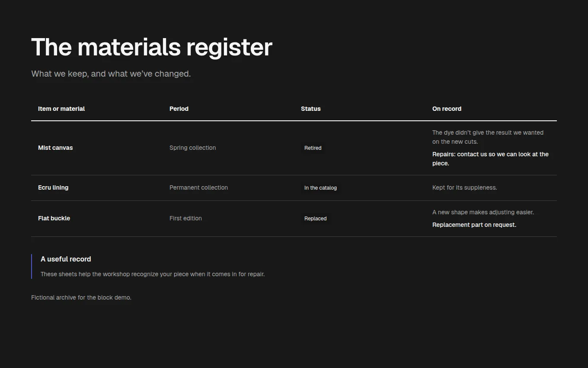Click "Kept for its suppleness." text
The height and width of the screenshot is (368, 588).
[465, 187]
